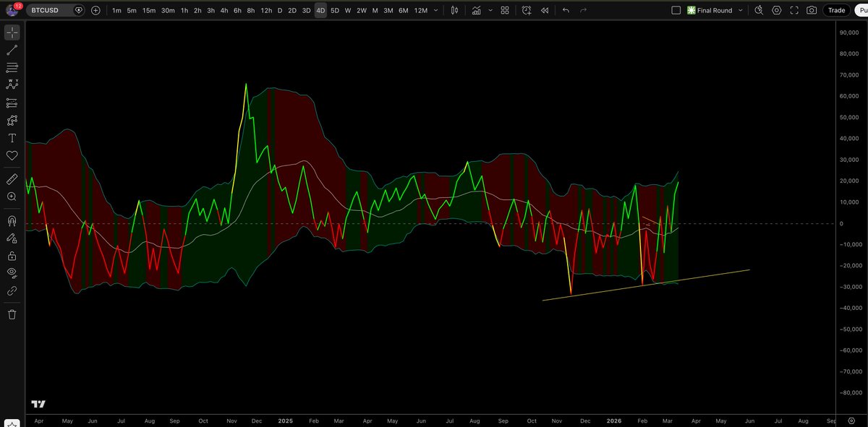This screenshot has width=868, height=427.
Task: Hide all drawings with eye icon
Action: [x=12, y=272]
